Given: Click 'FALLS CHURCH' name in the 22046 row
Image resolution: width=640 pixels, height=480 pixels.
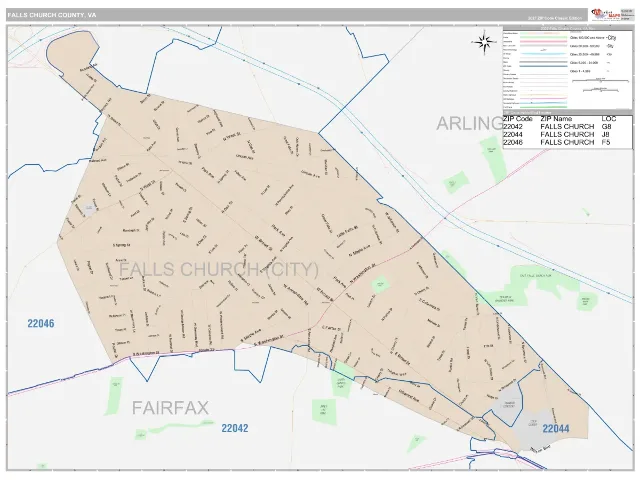Looking at the screenshot, I should [567, 142].
